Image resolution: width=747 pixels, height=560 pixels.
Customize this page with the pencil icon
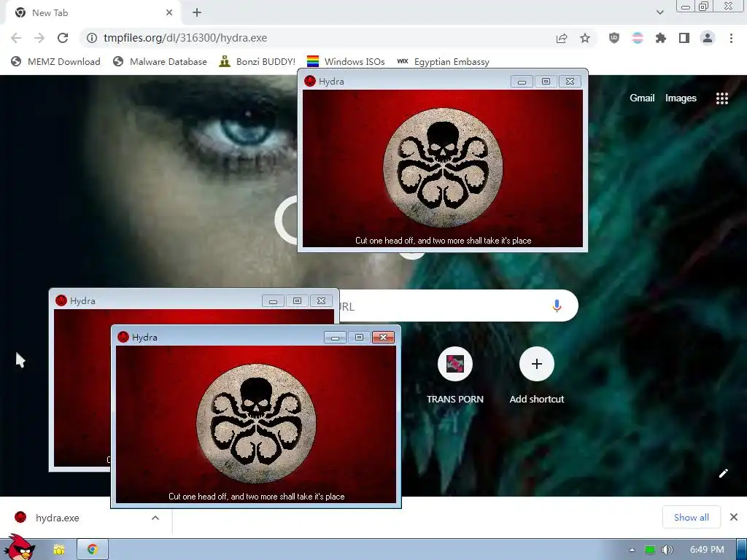tap(723, 472)
